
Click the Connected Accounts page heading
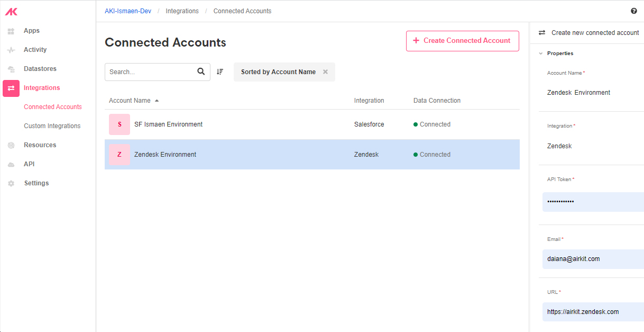165,42
